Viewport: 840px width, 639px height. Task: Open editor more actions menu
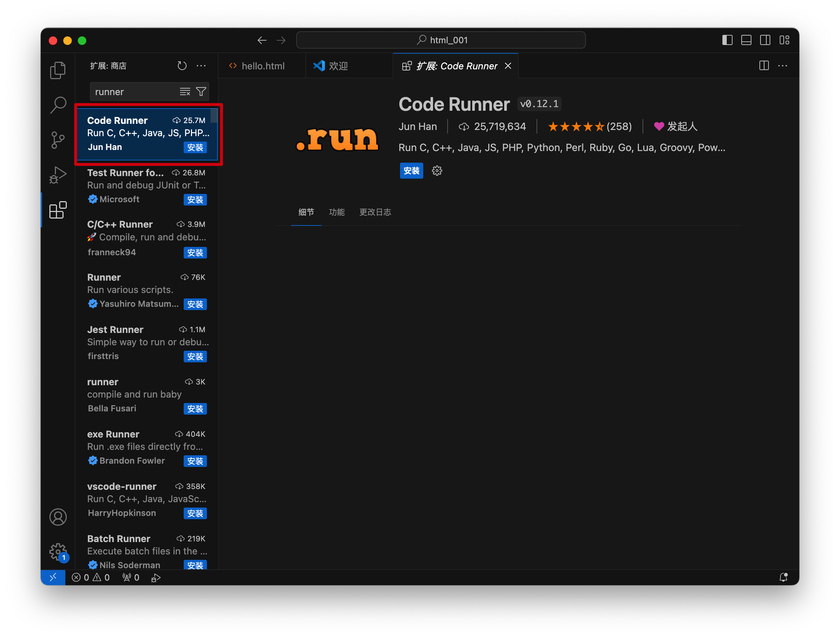click(783, 66)
